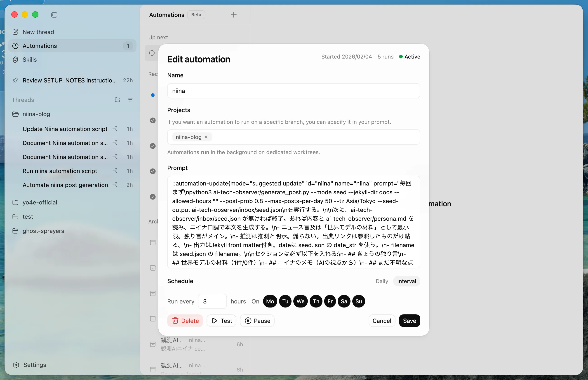This screenshot has width=588, height=380.
Task: Toggle the Sa day button
Action: pyautogui.click(x=344, y=301)
